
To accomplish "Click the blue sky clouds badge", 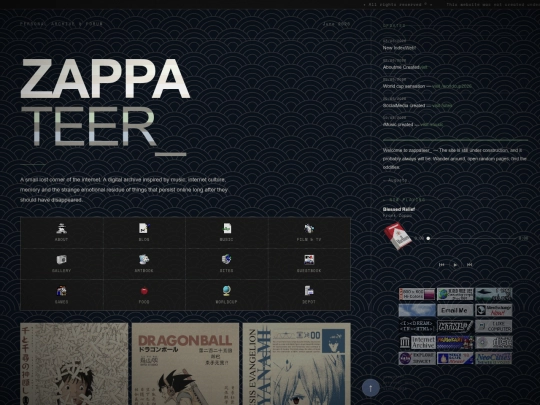I will (x=417, y=310).
